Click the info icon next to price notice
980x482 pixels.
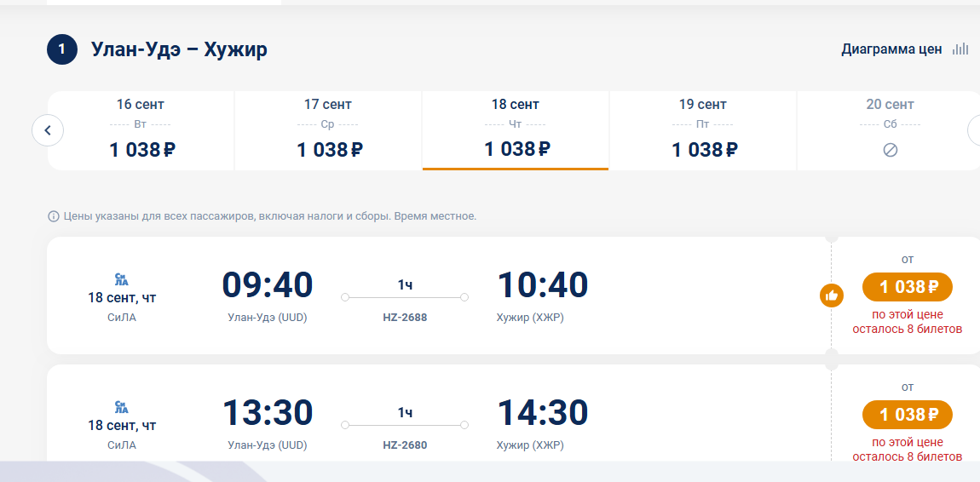point(53,216)
